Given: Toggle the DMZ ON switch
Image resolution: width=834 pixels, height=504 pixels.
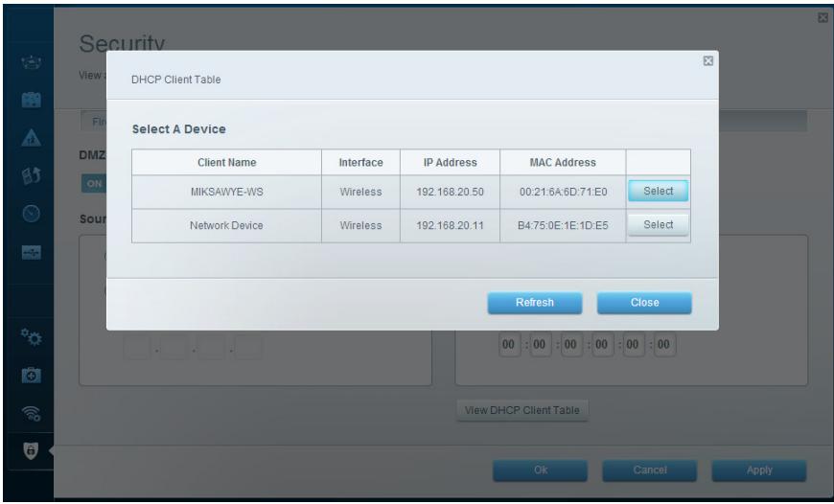Looking at the screenshot, I should click(94, 183).
